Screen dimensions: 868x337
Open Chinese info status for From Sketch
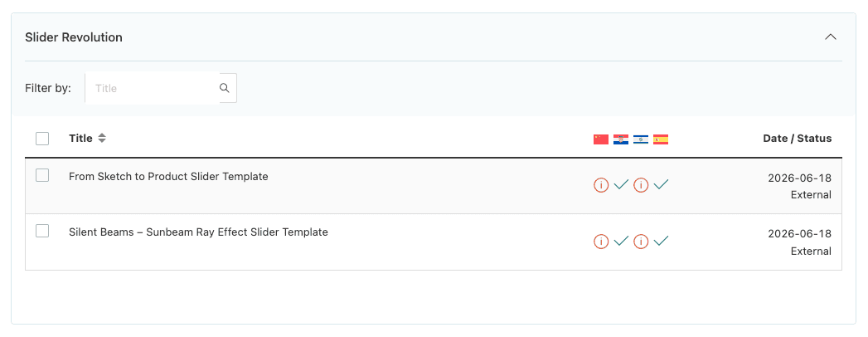[x=601, y=185]
